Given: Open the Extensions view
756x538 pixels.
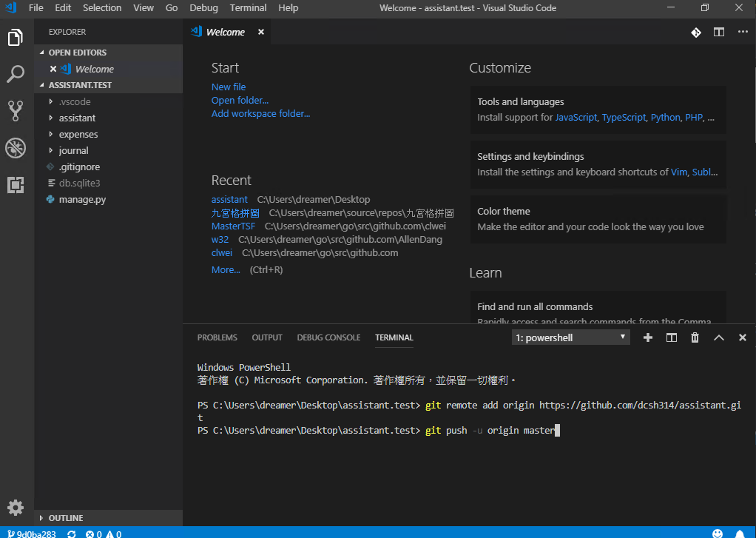Looking at the screenshot, I should point(16,185).
